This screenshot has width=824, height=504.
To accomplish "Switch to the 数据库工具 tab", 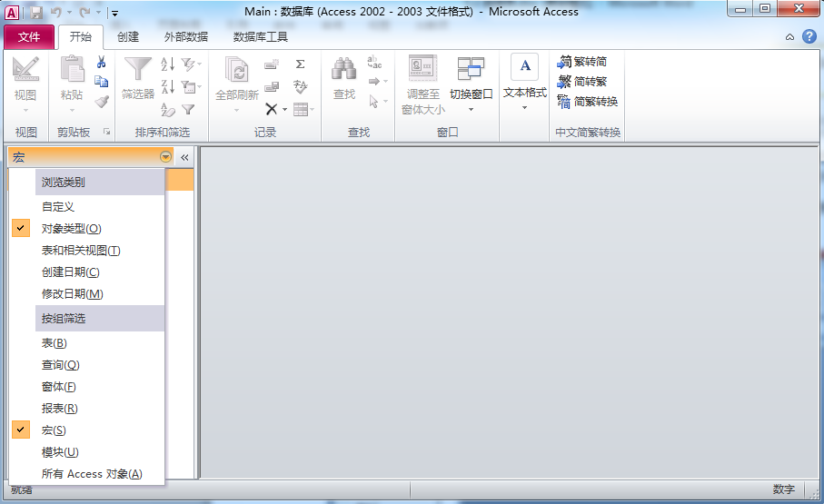I will [261, 37].
